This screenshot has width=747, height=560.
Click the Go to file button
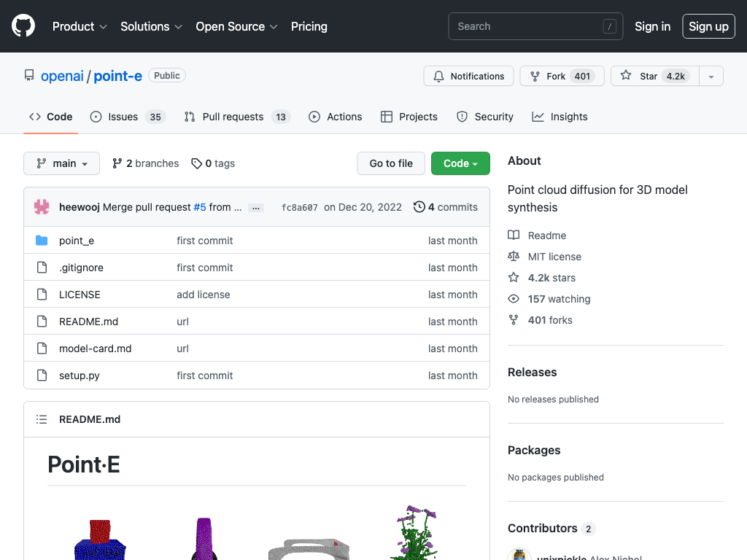coord(391,163)
